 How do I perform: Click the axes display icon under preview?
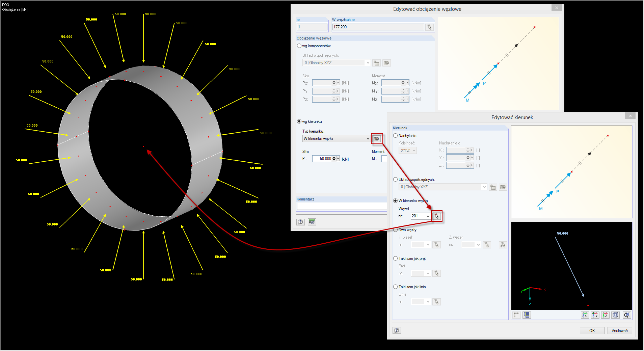tap(516, 315)
